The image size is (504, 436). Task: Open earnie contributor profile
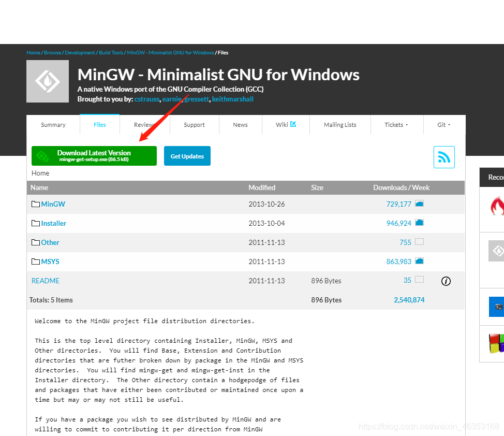point(172,99)
